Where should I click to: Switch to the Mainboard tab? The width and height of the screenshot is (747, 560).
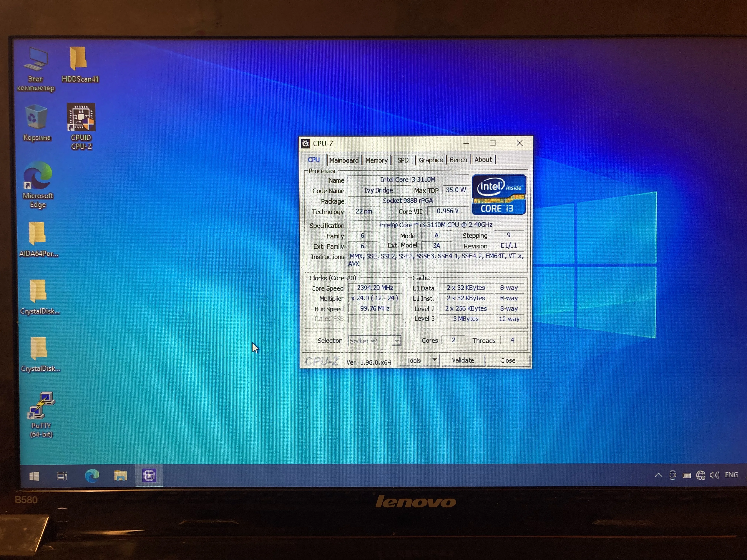[x=344, y=160]
